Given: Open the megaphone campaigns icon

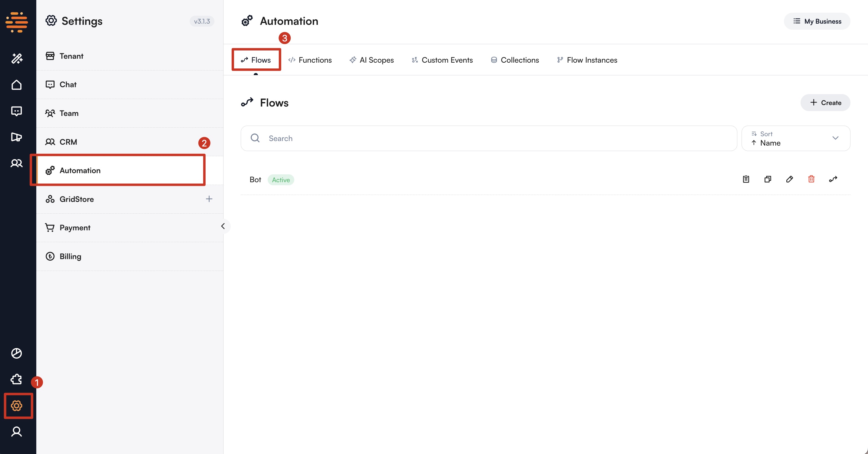Looking at the screenshot, I should point(17,137).
